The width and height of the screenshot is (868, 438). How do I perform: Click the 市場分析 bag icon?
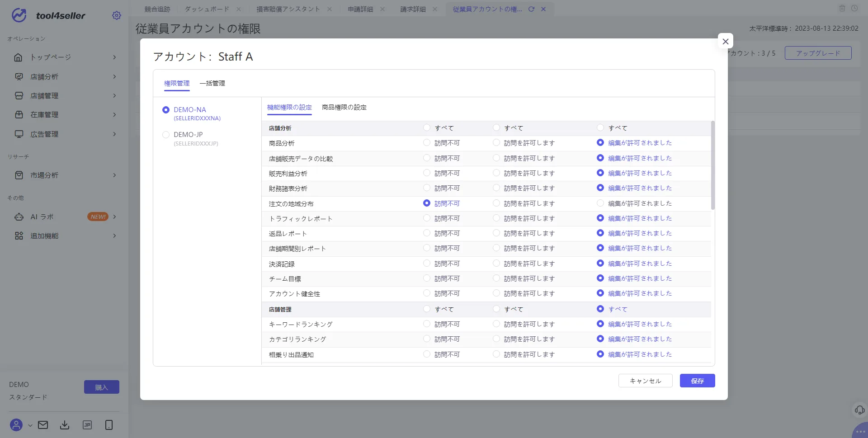19,175
